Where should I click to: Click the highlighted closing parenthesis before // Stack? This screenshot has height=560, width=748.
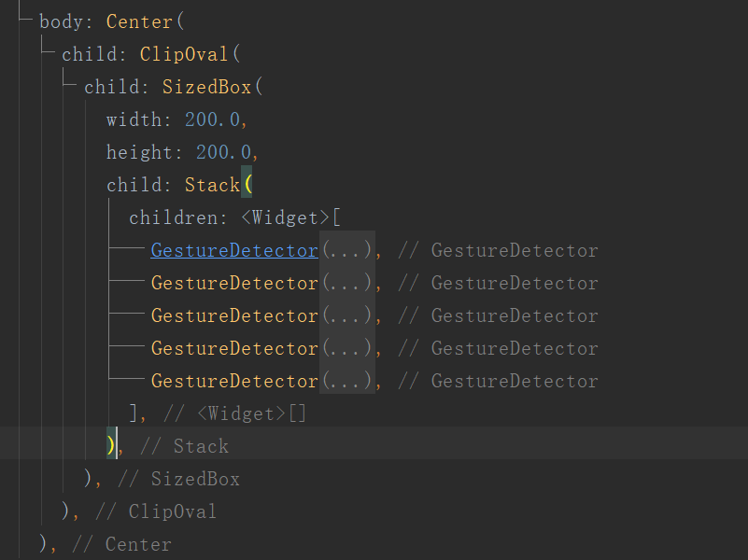(x=112, y=446)
